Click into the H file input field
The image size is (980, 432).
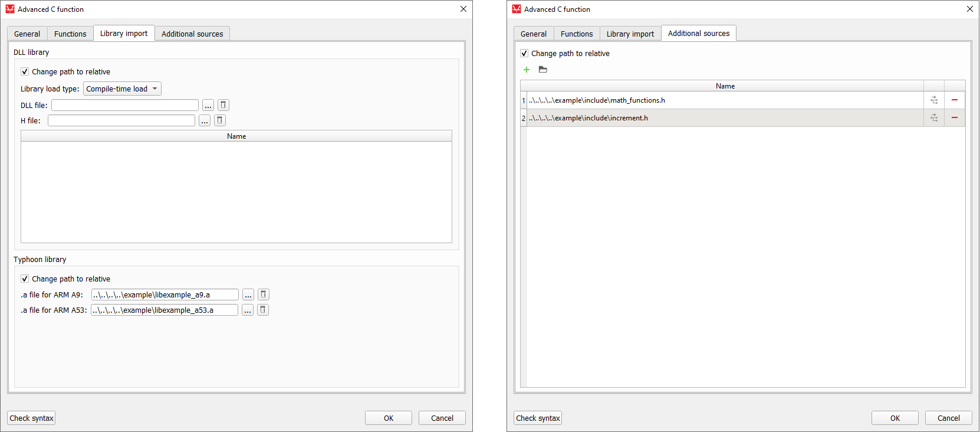click(121, 120)
